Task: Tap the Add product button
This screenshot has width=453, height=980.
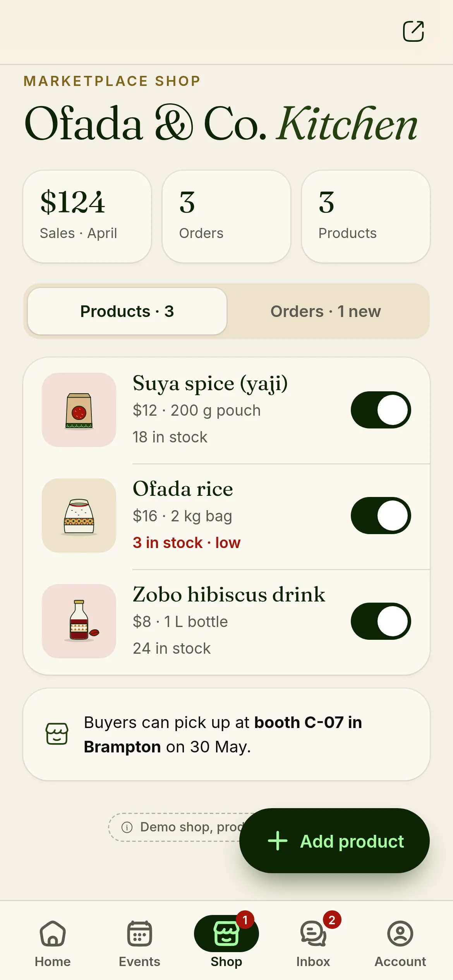Action: (335, 841)
